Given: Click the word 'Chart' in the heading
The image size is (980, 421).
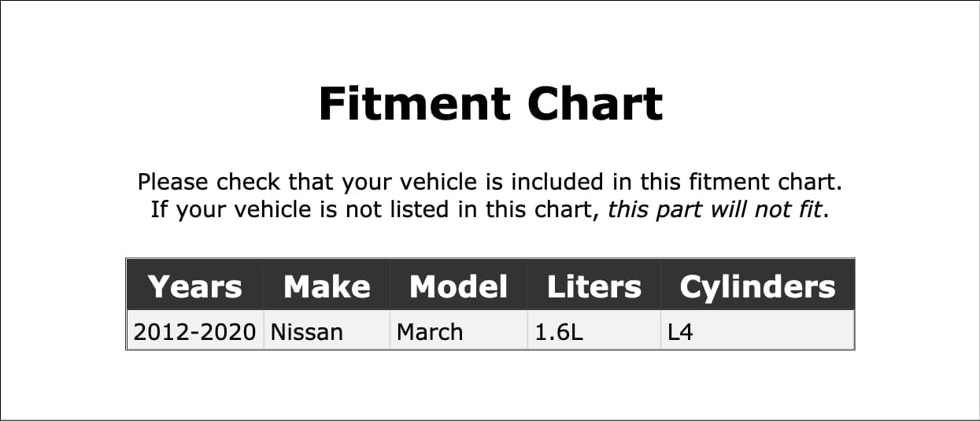Looking at the screenshot, I should point(595,103).
